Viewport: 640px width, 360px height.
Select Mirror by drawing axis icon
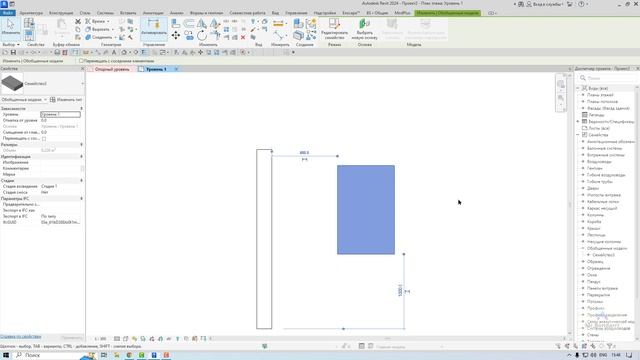click(214, 23)
